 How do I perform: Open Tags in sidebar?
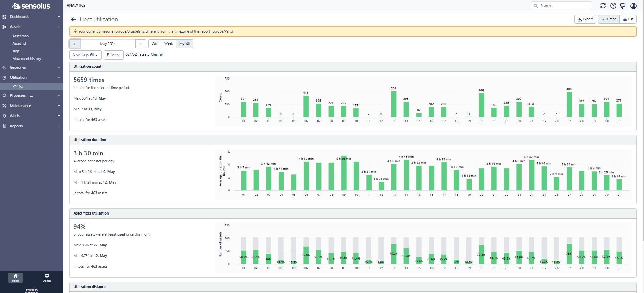click(16, 51)
